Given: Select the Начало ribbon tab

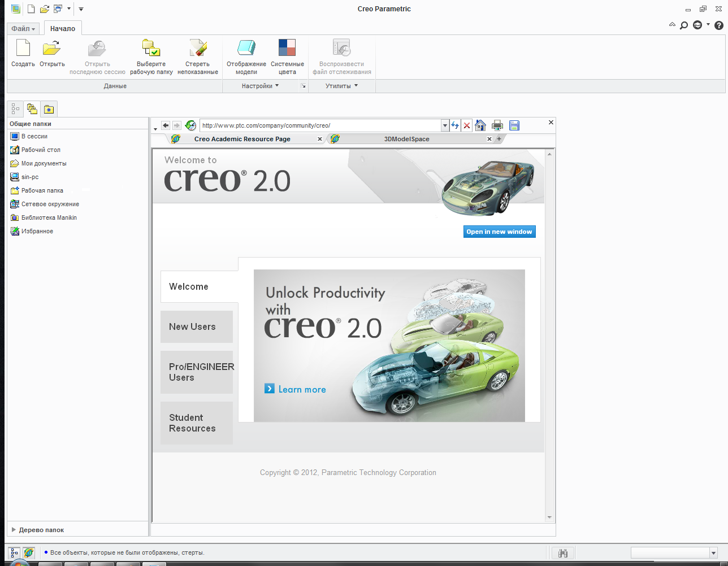Looking at the screenshot, I should point(63,29).
